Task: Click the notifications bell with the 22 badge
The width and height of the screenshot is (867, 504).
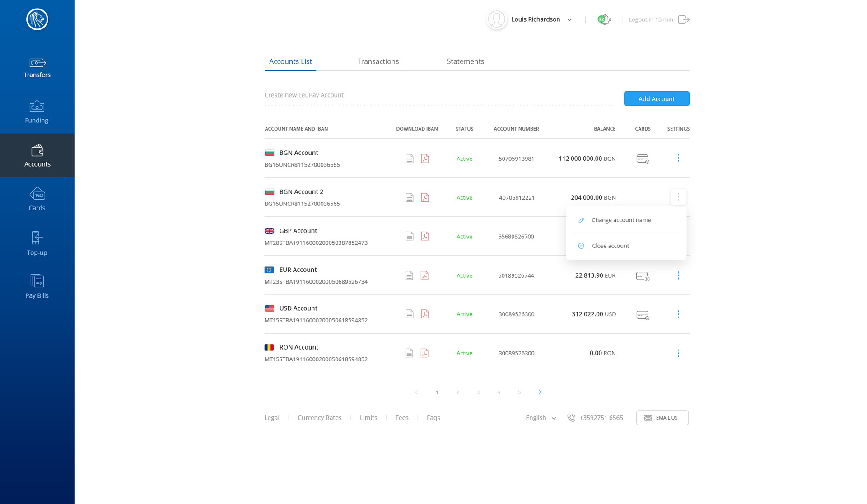Action: 604,19
